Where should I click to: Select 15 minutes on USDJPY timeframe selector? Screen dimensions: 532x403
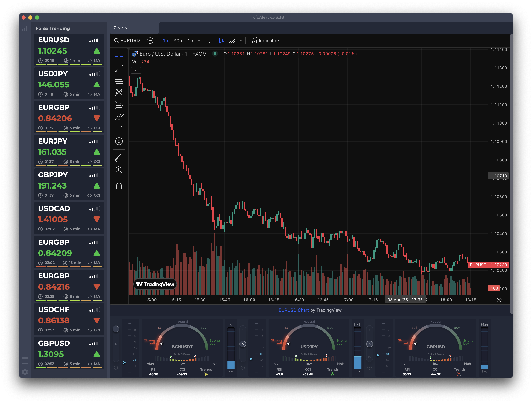pyautogui.click(x=243, y=357)
